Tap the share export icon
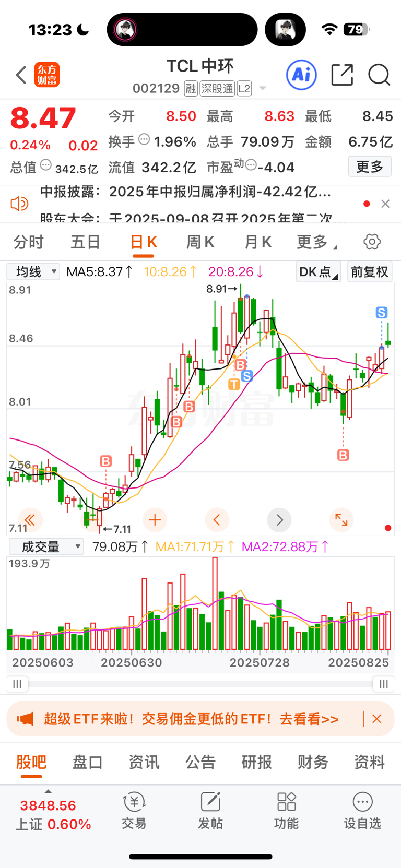The image size is (401, 868). [343, 75]
